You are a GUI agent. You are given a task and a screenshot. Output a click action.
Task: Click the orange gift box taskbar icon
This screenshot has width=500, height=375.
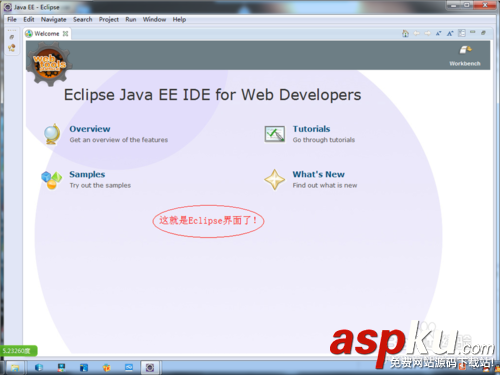[106, 367]
